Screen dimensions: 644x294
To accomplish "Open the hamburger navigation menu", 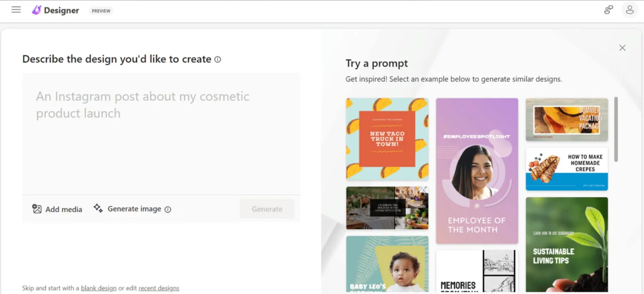I will [x=16, y=10].
